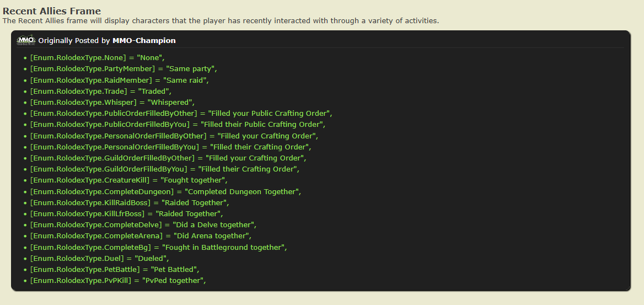Click the PetBattle "Pet Battled" line
Image resolution: width=644 pixels, height=305 pixels.
[x=115, y=269]
